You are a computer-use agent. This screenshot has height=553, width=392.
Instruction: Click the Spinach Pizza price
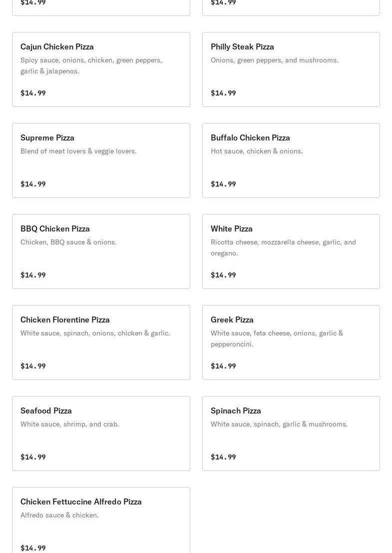coord(223,457)
